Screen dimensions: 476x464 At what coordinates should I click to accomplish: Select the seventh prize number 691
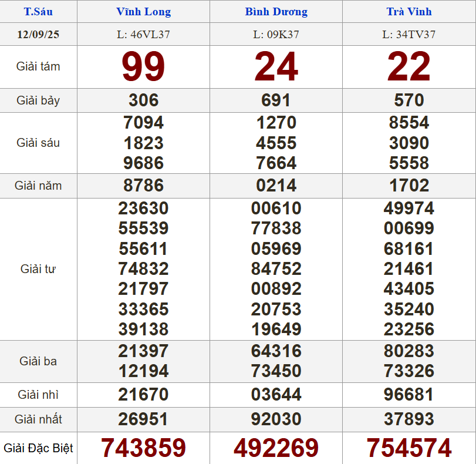(x=276, y=100)
